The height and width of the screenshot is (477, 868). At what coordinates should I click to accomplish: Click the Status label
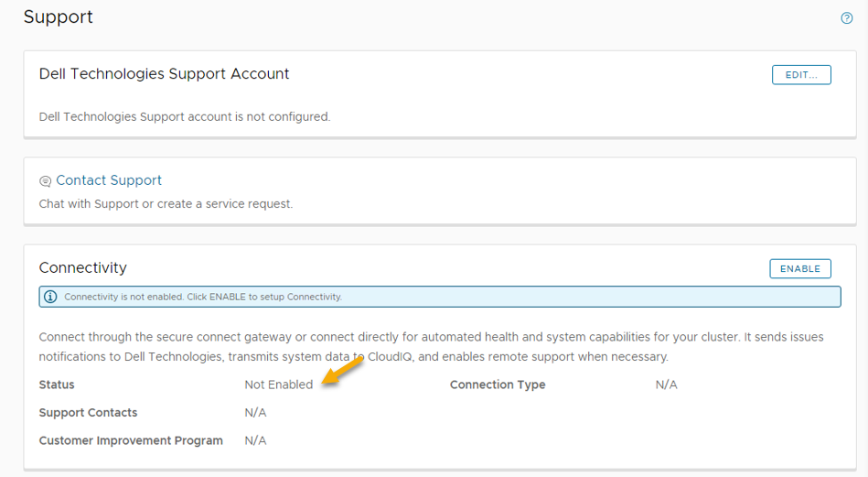[x=57, y=385]
